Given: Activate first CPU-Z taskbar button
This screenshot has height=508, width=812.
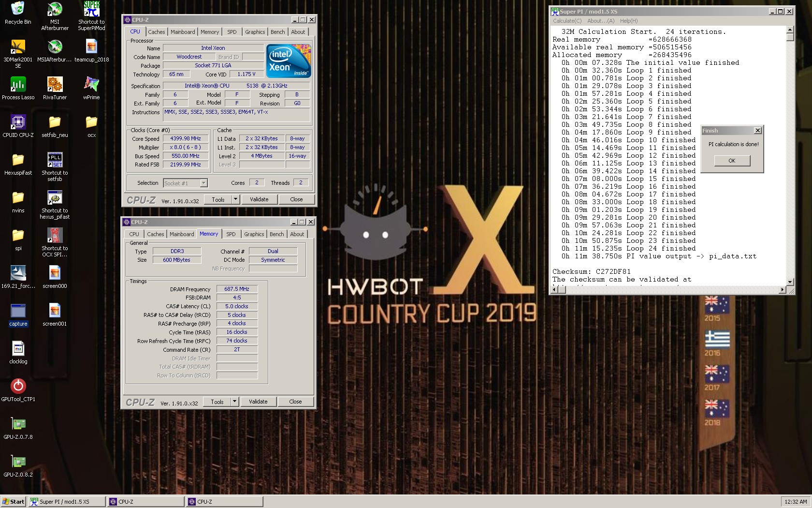Looking at the screenshot, I should point(145,502).
